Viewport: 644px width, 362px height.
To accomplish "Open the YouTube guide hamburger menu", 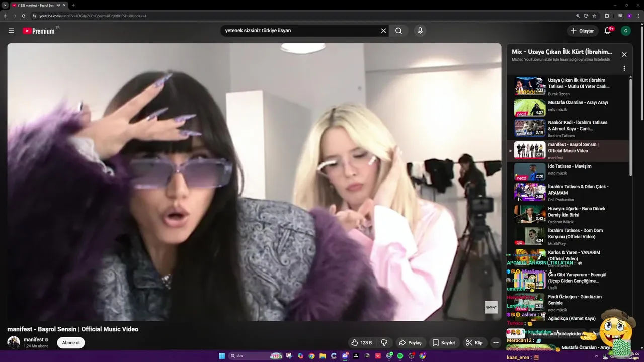I will pos(11,31).
